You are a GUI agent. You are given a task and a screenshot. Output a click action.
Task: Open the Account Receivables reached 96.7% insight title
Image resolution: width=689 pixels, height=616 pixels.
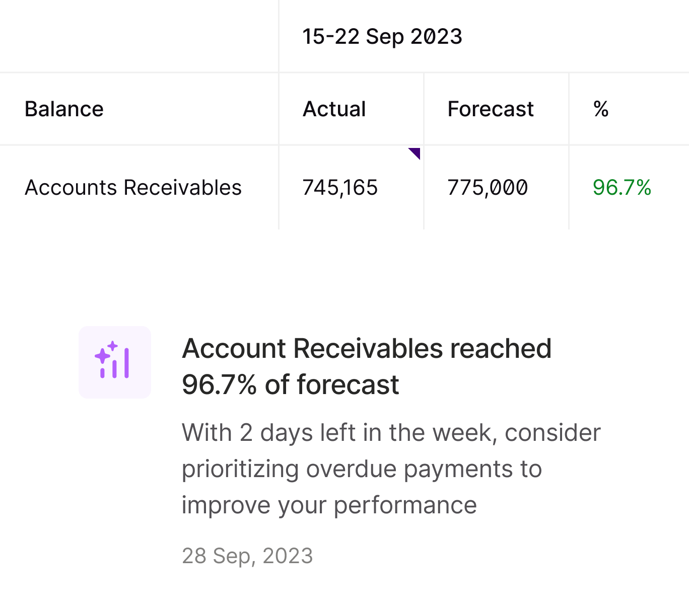(367, 366)
